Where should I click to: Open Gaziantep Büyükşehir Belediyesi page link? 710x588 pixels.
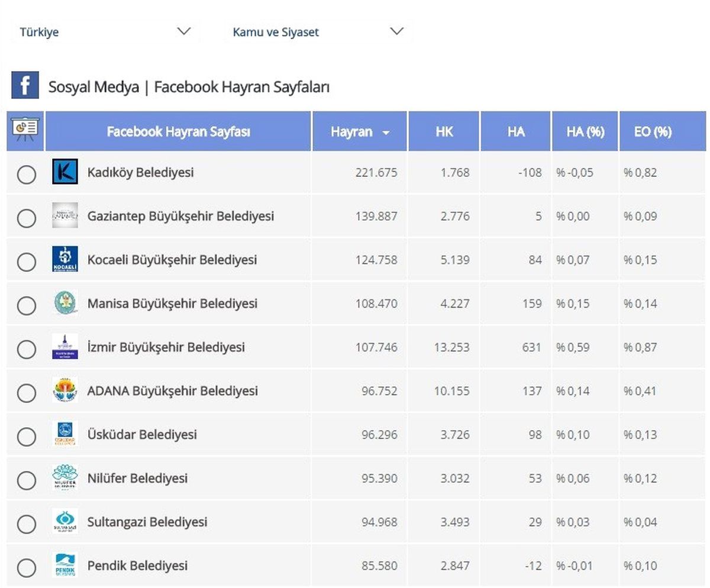(x=180, y=217)
